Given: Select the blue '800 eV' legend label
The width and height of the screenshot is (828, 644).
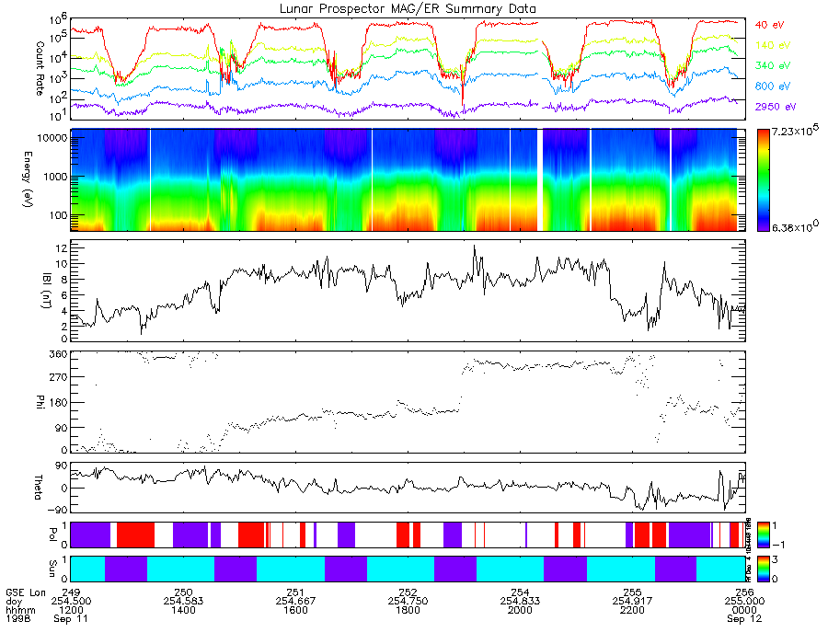Looking at the screenshot, I should tap(773, 86).
